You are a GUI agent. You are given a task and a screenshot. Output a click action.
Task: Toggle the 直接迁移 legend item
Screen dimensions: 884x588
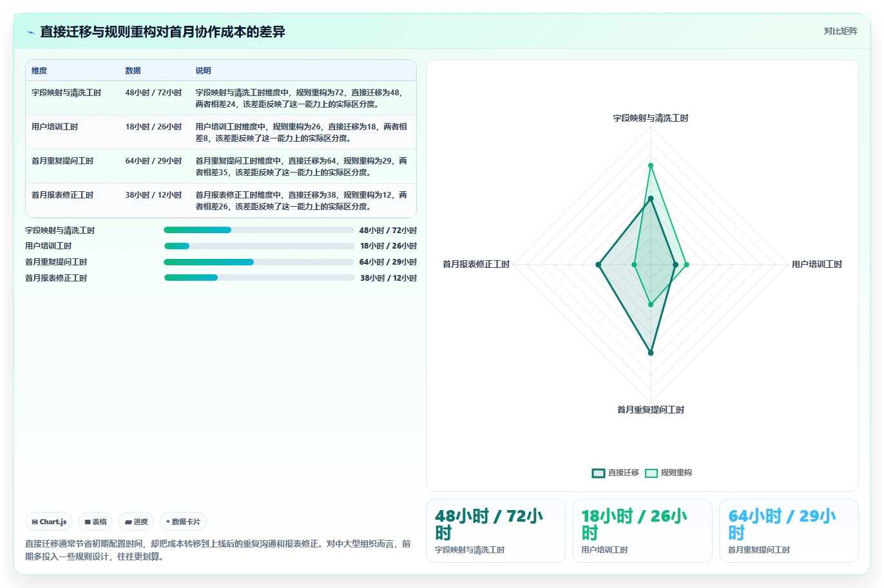click(615, 473)
